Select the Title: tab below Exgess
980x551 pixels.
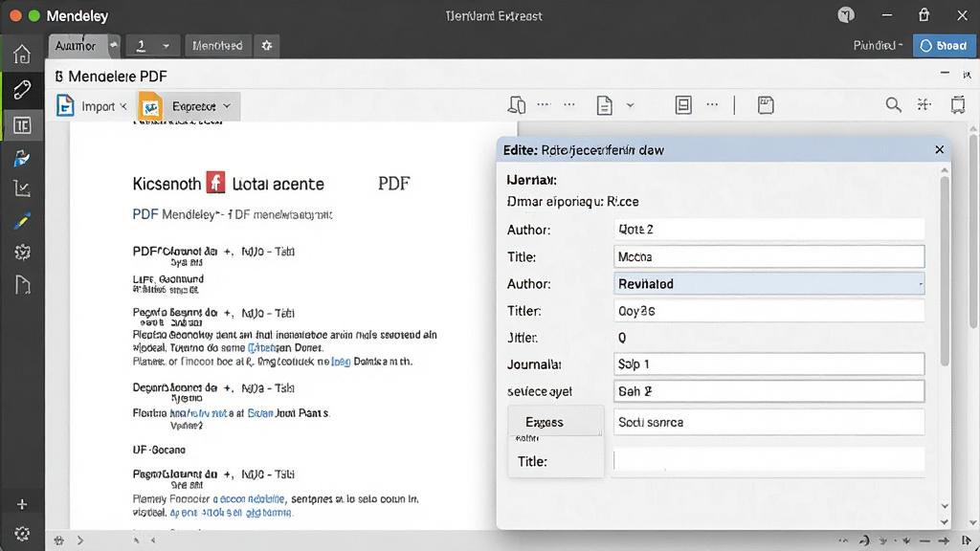coord(556,461)
